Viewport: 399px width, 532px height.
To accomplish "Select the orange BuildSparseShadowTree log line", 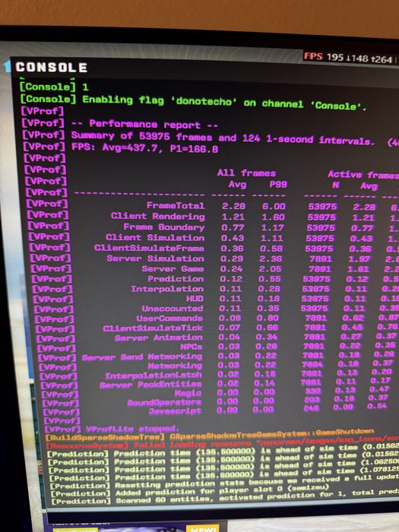I will [x=210, y=435].
